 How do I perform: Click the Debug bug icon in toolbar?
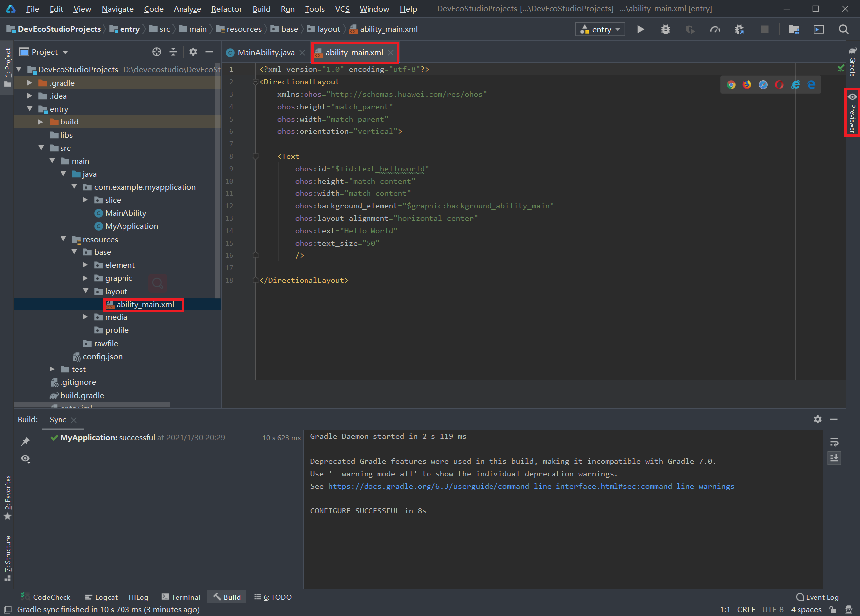pyautogui.click(x=665, y=29)
